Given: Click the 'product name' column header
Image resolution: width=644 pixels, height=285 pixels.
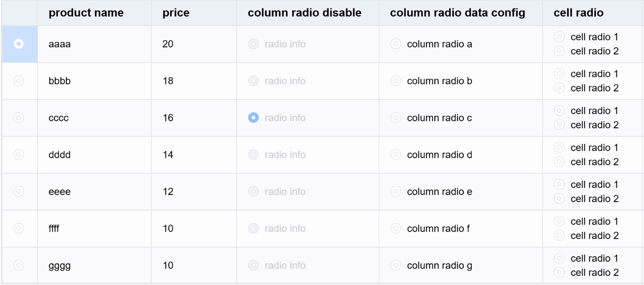Looking at the screenshot, I should click(x=86, y=13).
